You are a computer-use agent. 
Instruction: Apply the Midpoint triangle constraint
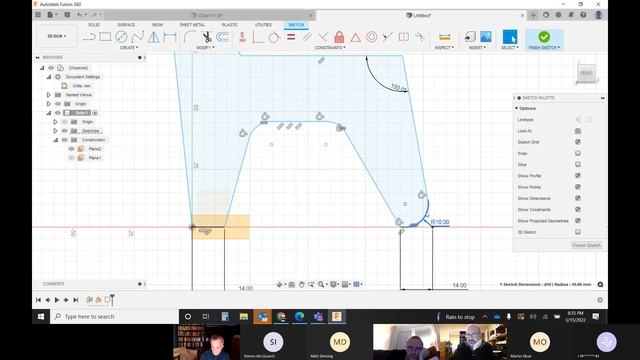point(356,38)
